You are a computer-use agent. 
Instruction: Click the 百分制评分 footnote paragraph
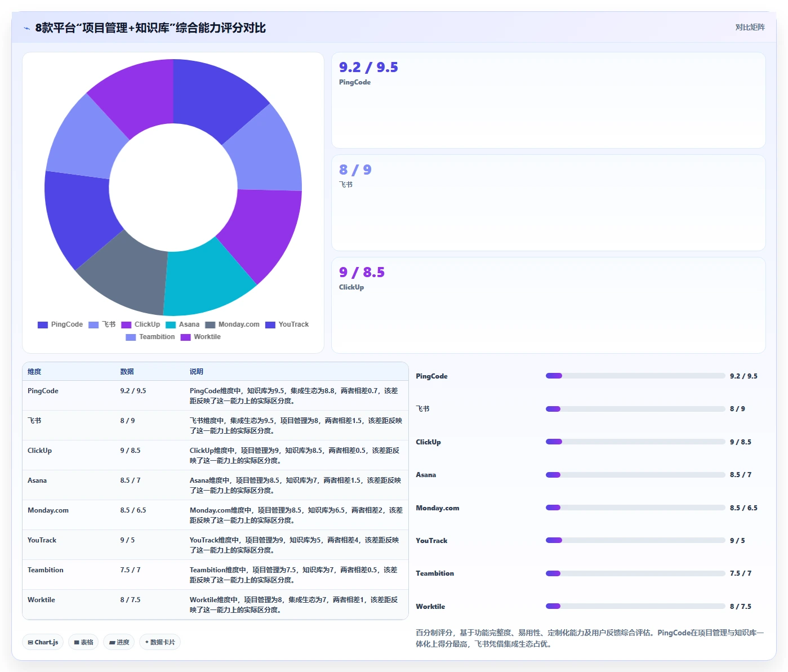coord(590,638)
